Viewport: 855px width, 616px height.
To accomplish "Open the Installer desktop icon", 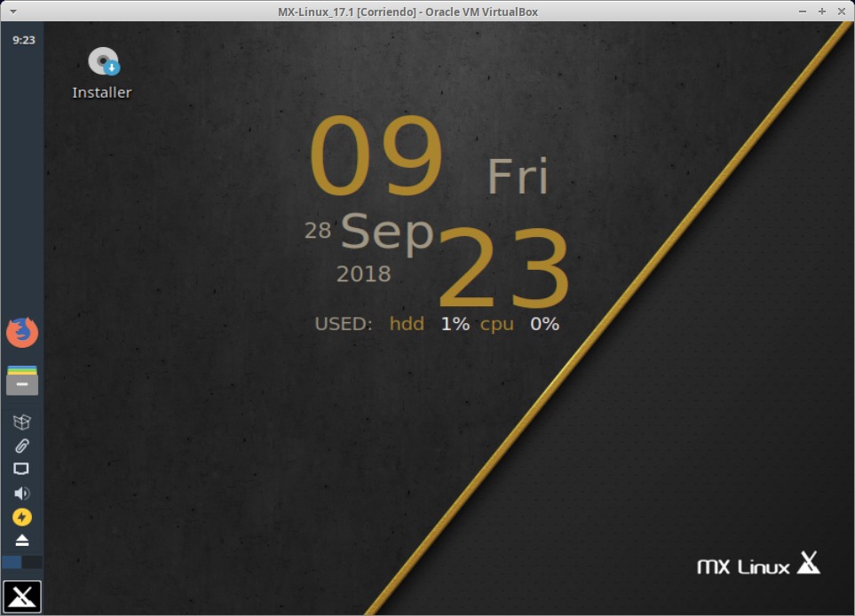I will 102,73.
